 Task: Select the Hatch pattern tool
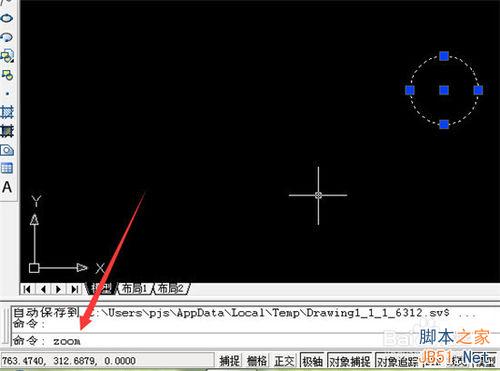(x=7, y=112)
